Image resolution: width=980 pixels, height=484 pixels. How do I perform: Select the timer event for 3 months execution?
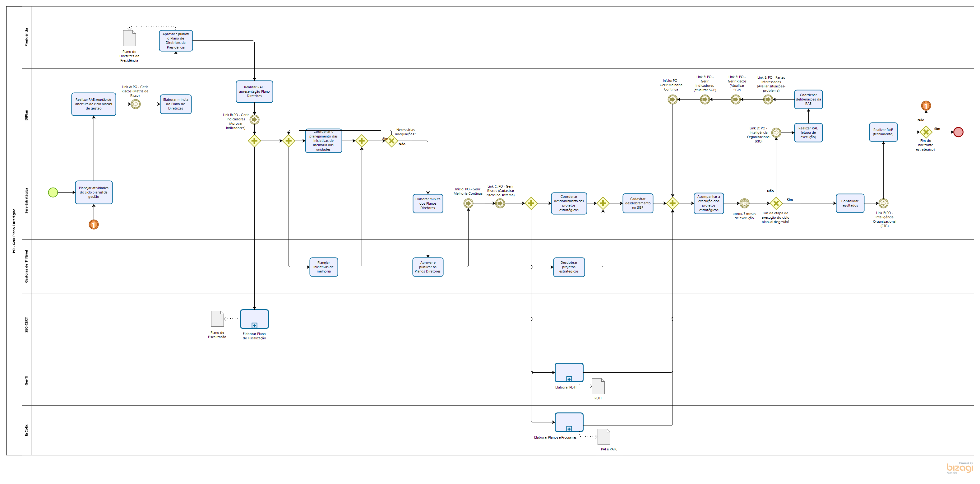[x=744, y=203]
